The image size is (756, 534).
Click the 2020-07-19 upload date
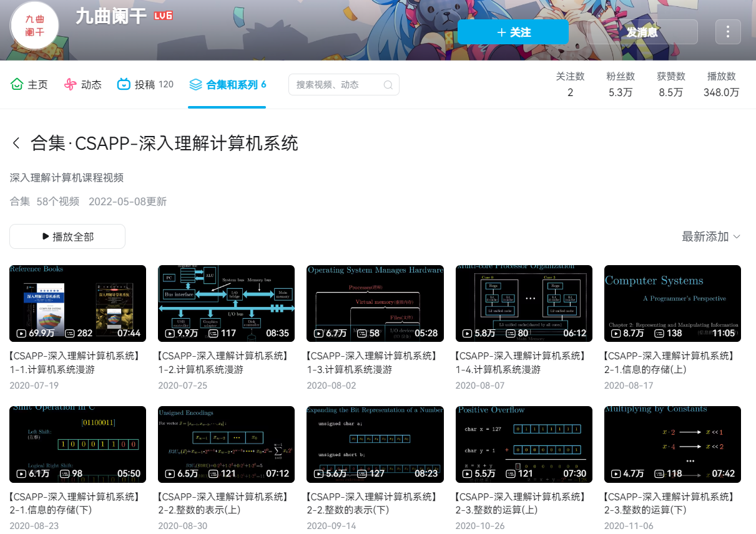34,386
